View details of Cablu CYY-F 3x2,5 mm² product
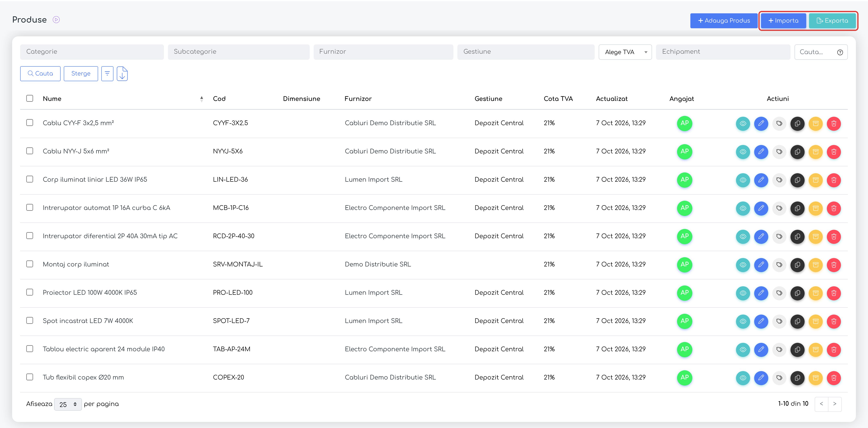Image resolution: width=868 pixels, height=428 pixels. coord(743,123)
